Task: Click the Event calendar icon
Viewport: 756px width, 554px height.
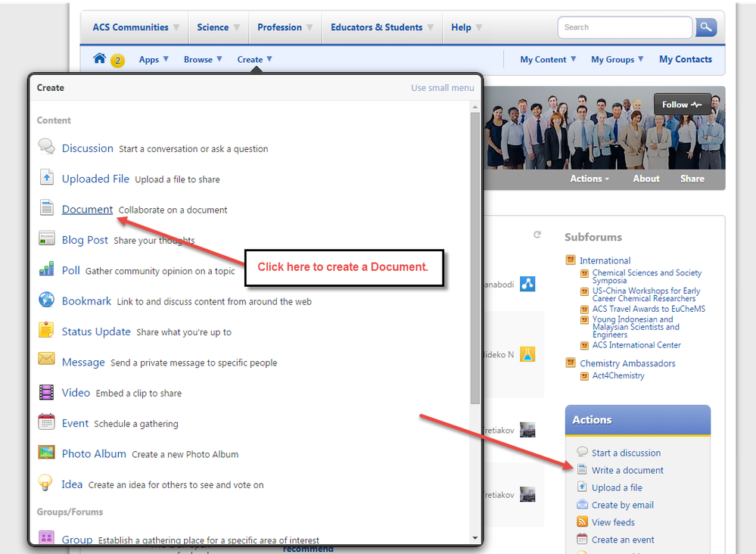Action: (x=47, y=422)
